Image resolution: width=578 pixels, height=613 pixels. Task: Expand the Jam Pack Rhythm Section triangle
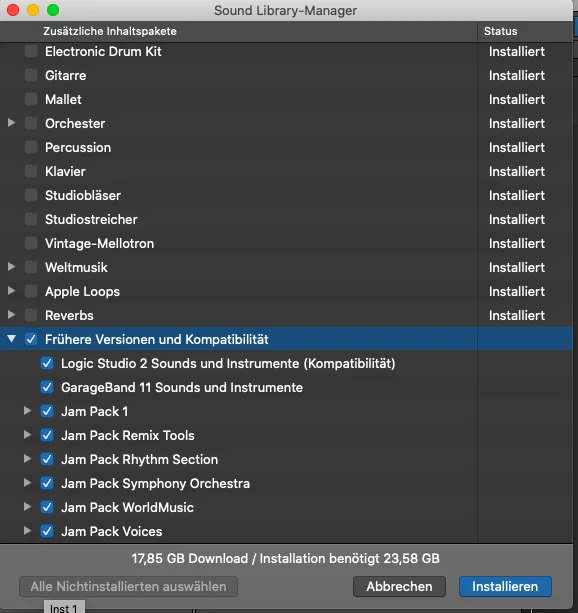pyautogui.click(x=27, y=459)
